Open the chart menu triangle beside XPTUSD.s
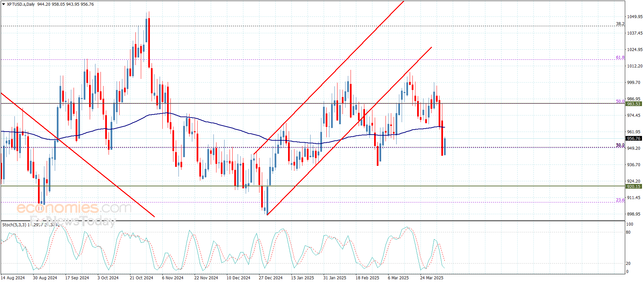The width and height of the screenshot is (644, 282). [4, 4]
